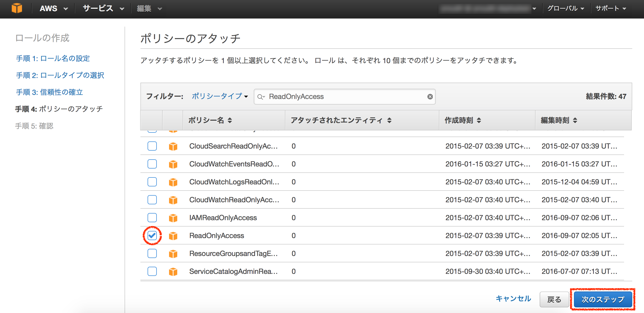
Task: Clear the search field using the x icon
Action: pyautogui.click(x=430, y=97)
